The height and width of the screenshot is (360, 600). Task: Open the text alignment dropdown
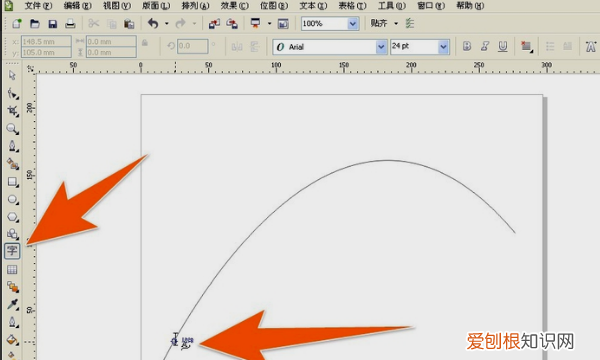tap(527, 47)
